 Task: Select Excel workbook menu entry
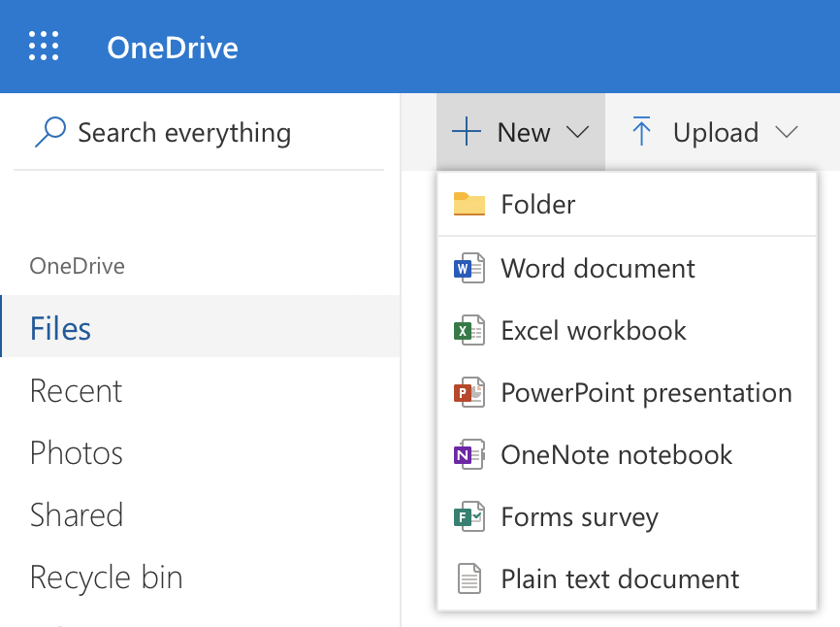click(627, 330)
